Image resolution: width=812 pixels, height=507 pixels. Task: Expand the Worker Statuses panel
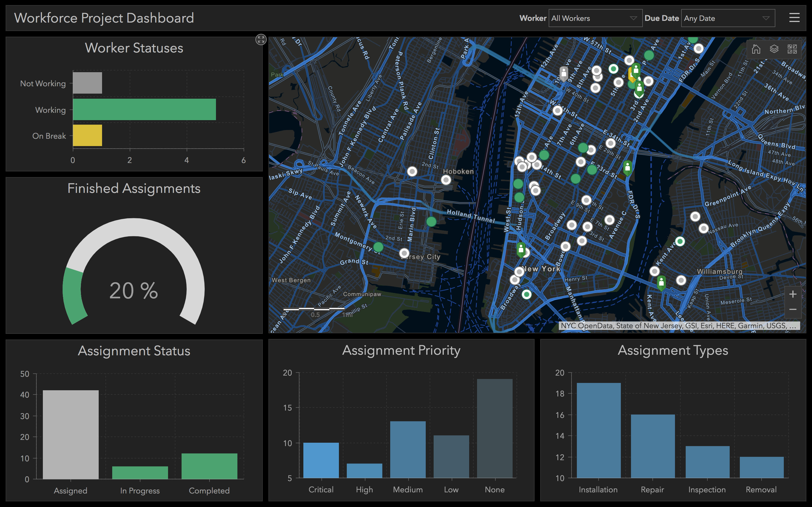pos(261,39)
